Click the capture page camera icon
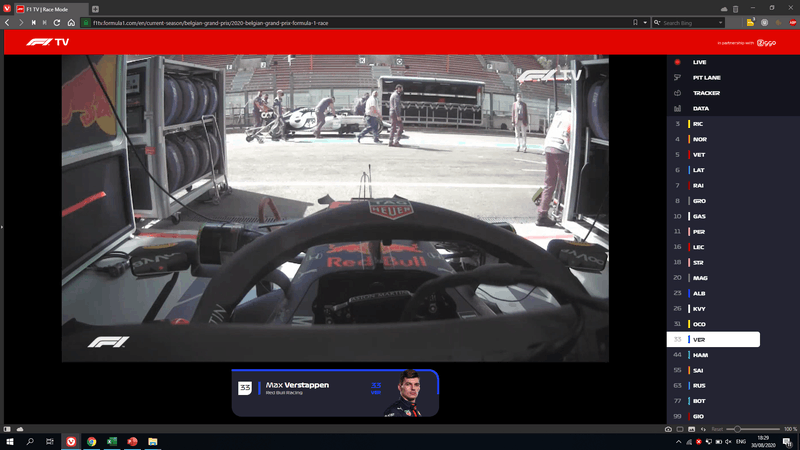 [668, 429]
